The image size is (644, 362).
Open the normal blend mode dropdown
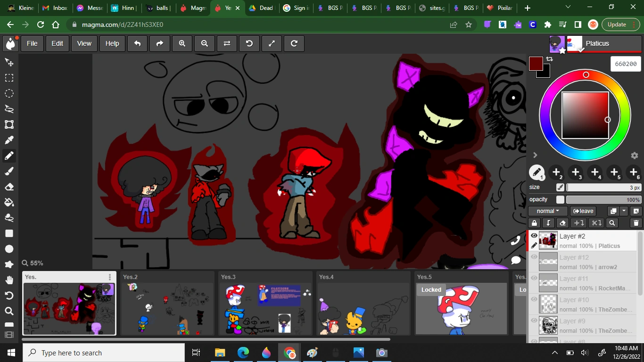547,211
